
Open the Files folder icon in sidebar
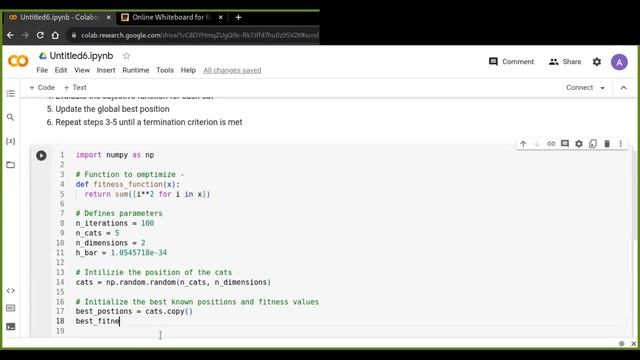[x=11, y=165]
